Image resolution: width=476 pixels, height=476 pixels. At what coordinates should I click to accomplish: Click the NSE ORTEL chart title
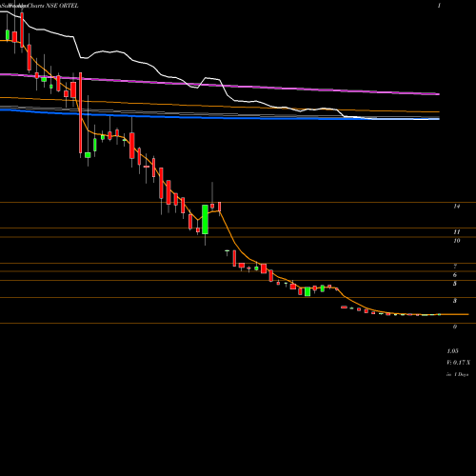point(62,6)
